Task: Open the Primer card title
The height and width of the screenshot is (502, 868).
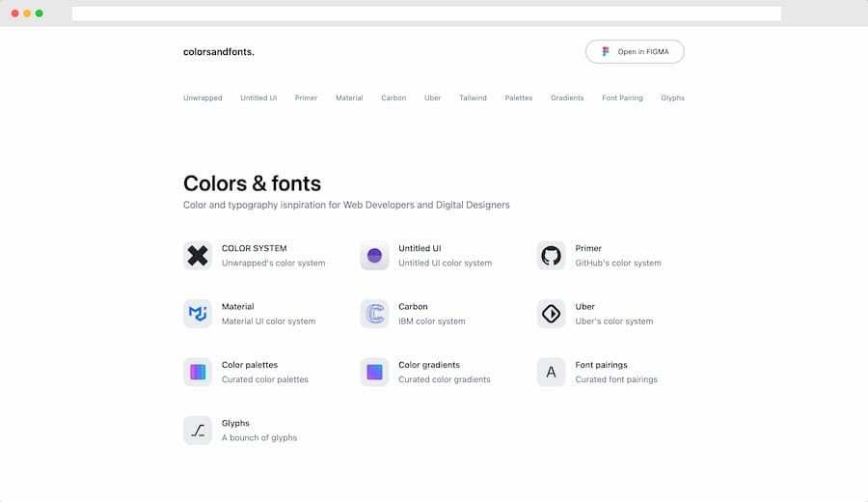Action: [x=588, y=248]
